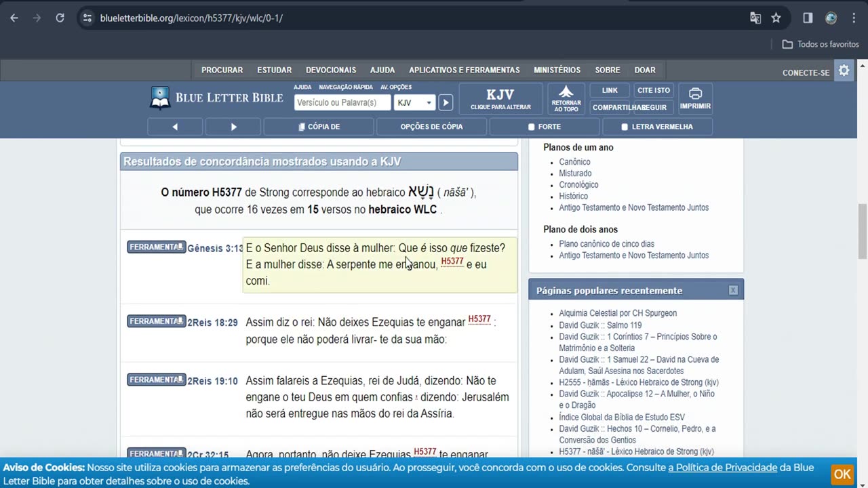
Task: Click Conecte-se to sign in
Action: pyautogui.click(x=806, y=73)
